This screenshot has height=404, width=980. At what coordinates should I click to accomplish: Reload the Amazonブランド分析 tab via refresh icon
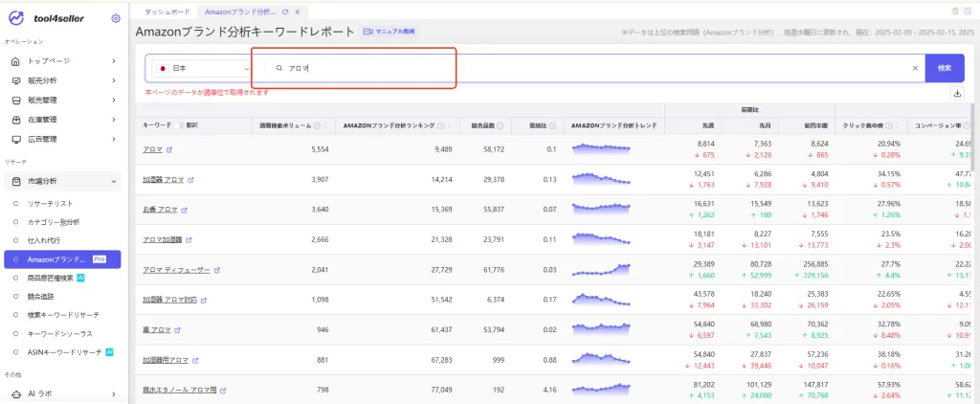click(x=285, y=11)
